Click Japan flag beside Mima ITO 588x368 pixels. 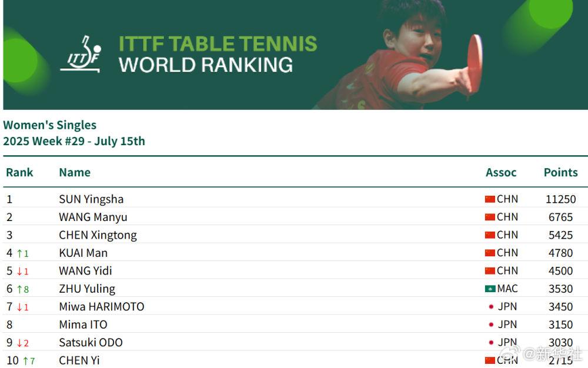coord(491,324)
